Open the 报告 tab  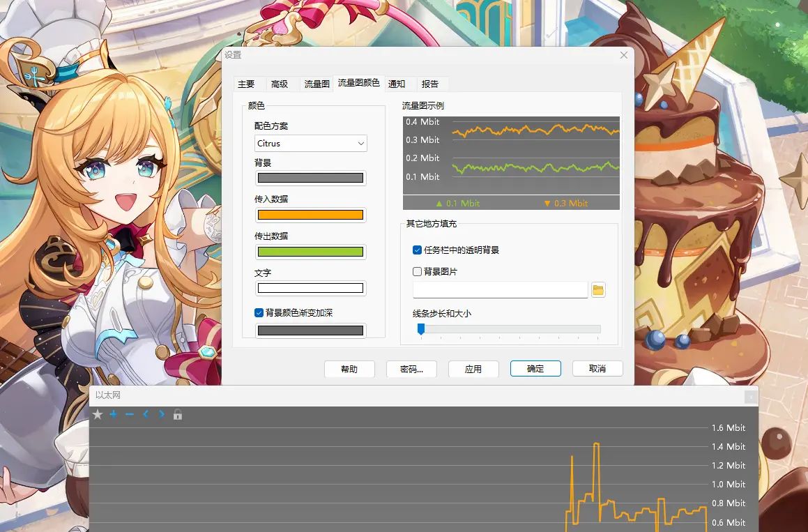(429, 84)
